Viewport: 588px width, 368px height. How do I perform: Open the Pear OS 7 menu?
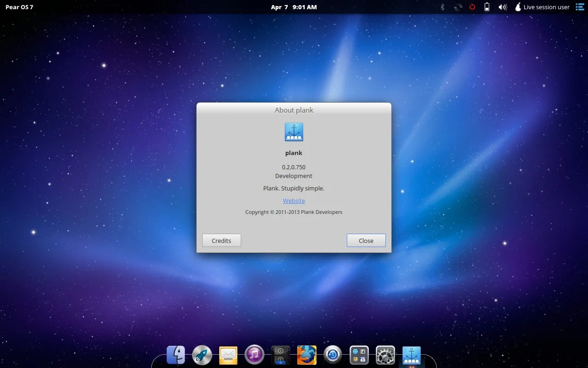click(x=19, y=7)
